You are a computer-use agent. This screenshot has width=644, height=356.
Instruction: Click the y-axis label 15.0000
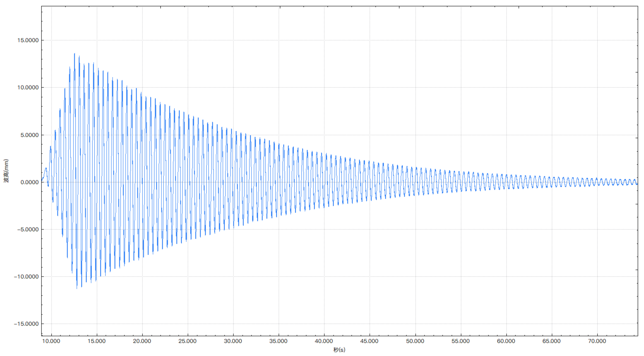click(x=28, y=40)
